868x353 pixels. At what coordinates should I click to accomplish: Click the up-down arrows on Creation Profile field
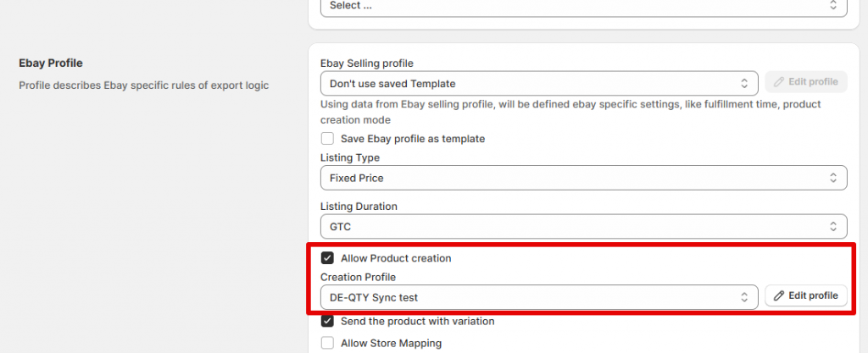744,297
